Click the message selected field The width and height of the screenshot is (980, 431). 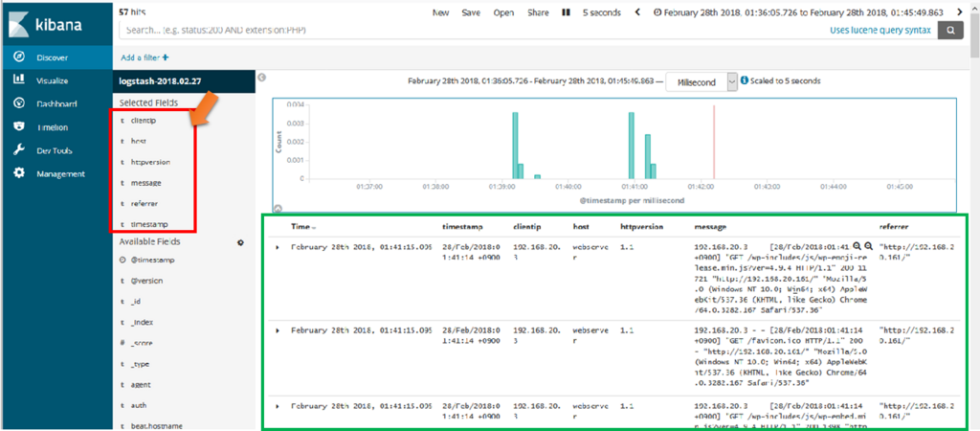coord(146,183)
